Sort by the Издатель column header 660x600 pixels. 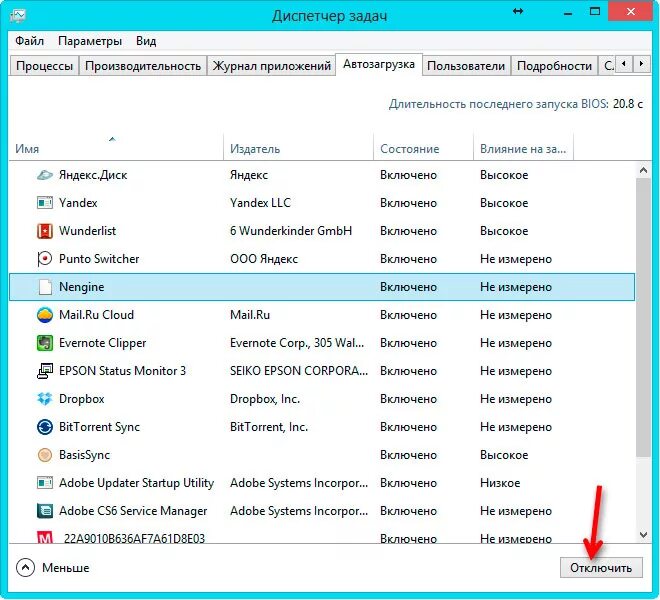pos(298,148)
